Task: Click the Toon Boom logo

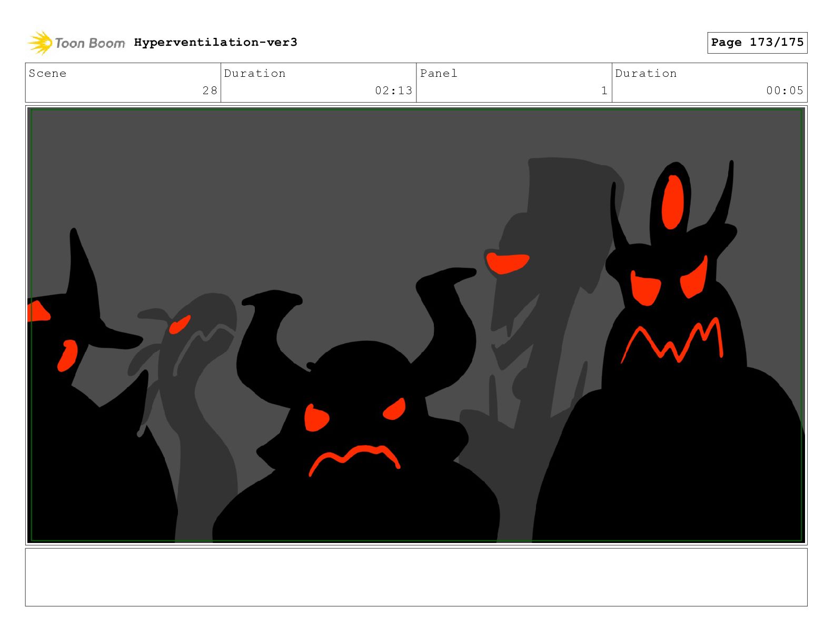Action: click(x=76, y=43)
